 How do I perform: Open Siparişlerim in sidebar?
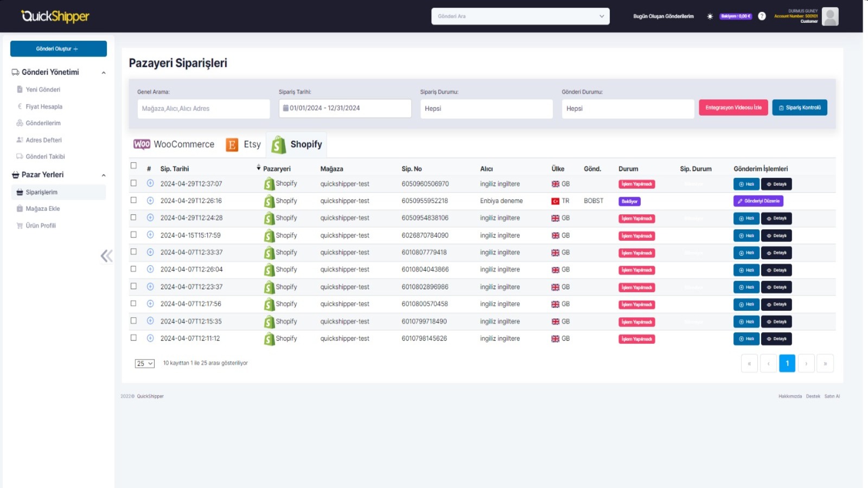(59, 192)
